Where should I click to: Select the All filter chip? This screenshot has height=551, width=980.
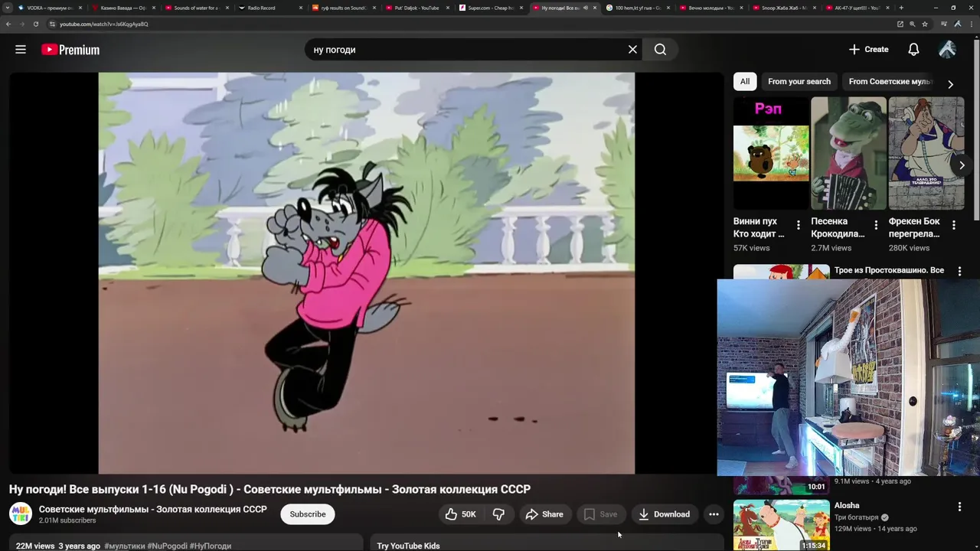(x=745, y=81)
